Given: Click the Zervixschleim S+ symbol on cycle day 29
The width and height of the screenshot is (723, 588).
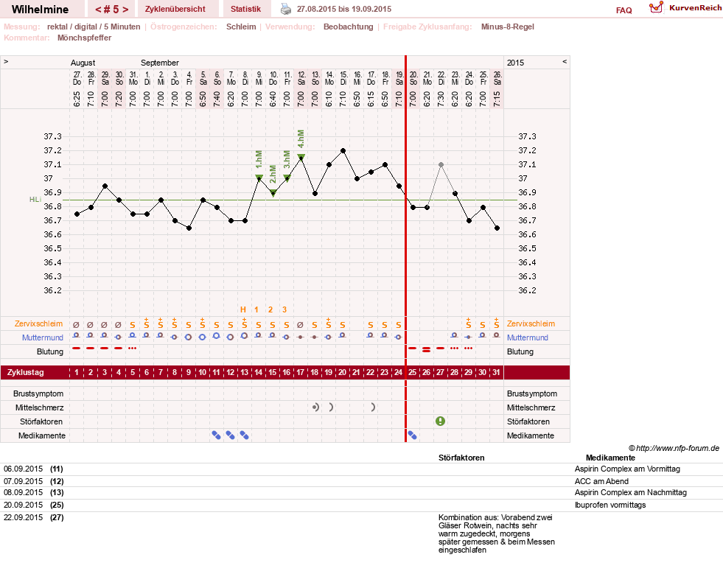Looking at the screenshot, I should click(x=469, y=323).
